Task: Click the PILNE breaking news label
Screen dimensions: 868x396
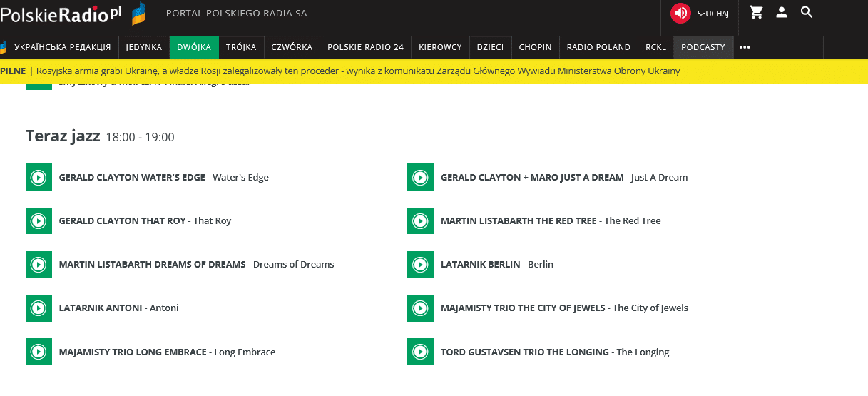Action: (x=13, y=71)
